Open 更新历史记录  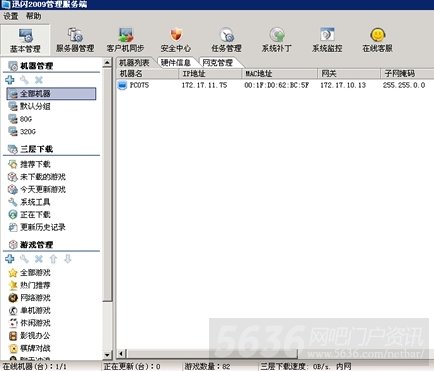pyautogui.click(x=37, y=227)
